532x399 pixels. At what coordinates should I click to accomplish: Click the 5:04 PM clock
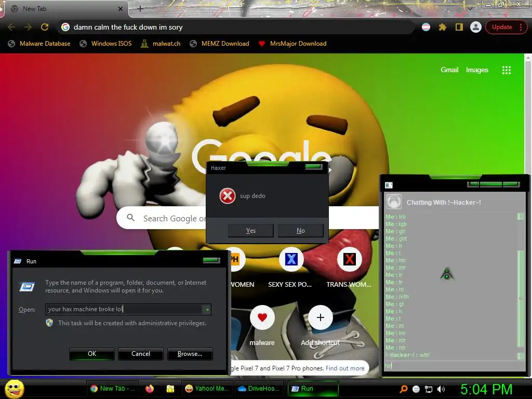pyautogui.click(x=486, y=389)
